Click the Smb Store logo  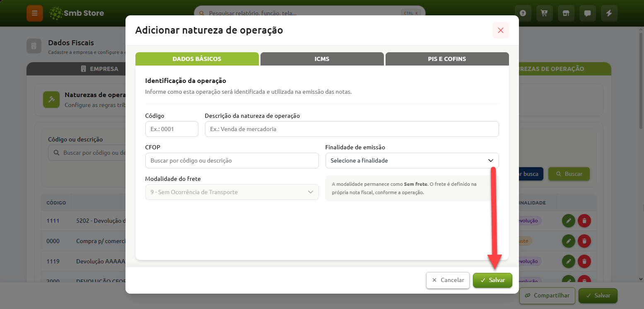76,13
